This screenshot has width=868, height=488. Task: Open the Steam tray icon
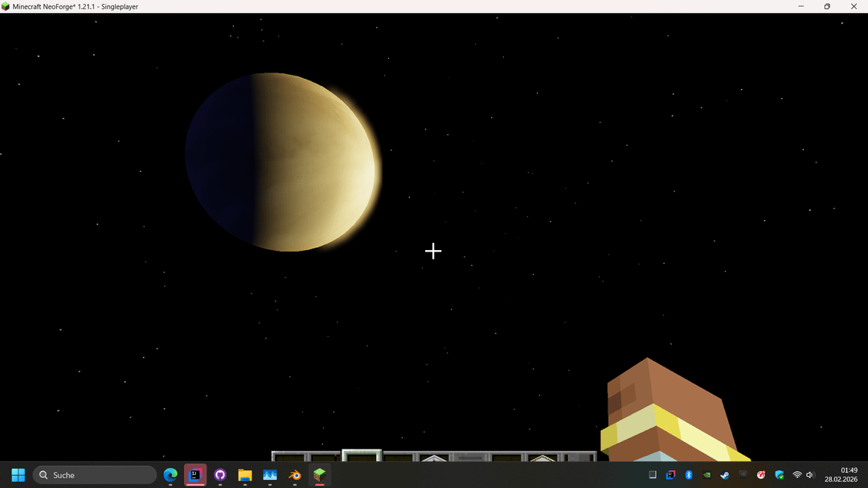pyautogui.click(x=725, y=475)
